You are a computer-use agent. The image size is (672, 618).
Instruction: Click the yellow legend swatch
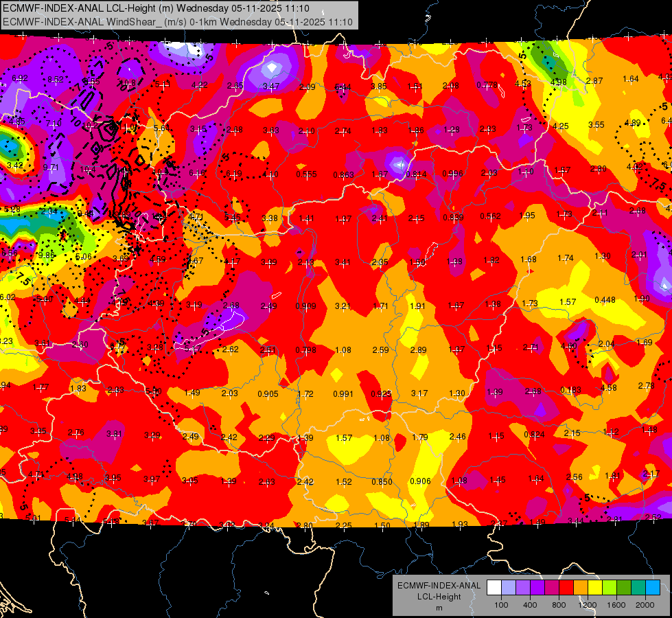(595, 588)
